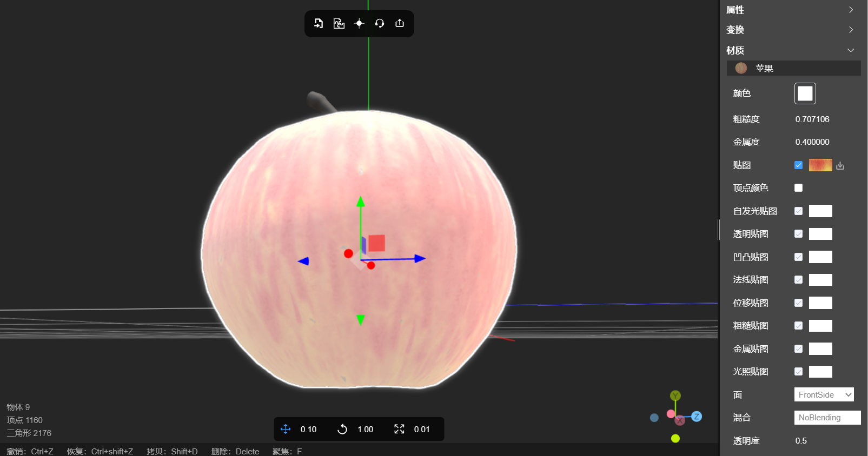This screenshot has height=456, width=868.
Task: Click the empty 凹凸贴图 texture slot
Action: pos(820,257)
